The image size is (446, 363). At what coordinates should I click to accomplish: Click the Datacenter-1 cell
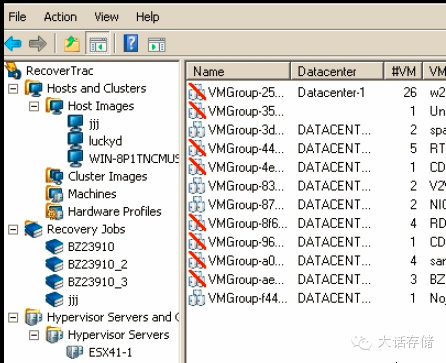pos(331,92)
